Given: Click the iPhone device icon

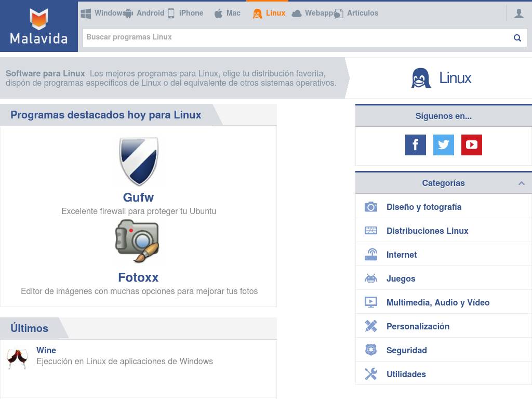Looking at the screenshot, I should pos(171,14).
